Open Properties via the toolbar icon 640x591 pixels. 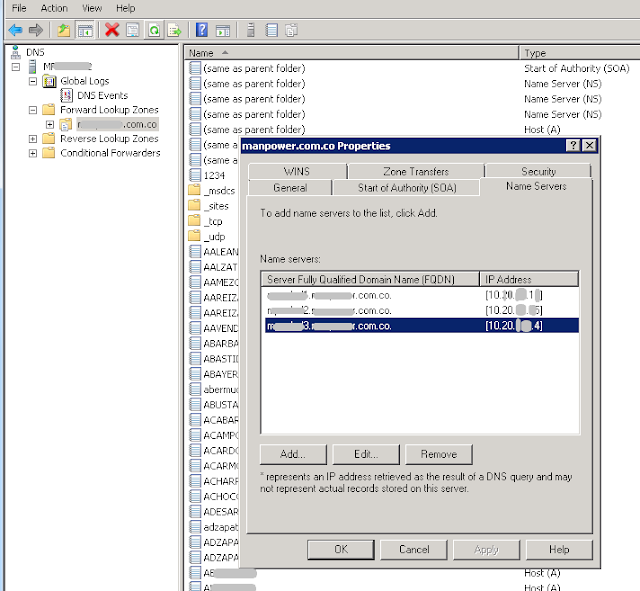[133, 30]
